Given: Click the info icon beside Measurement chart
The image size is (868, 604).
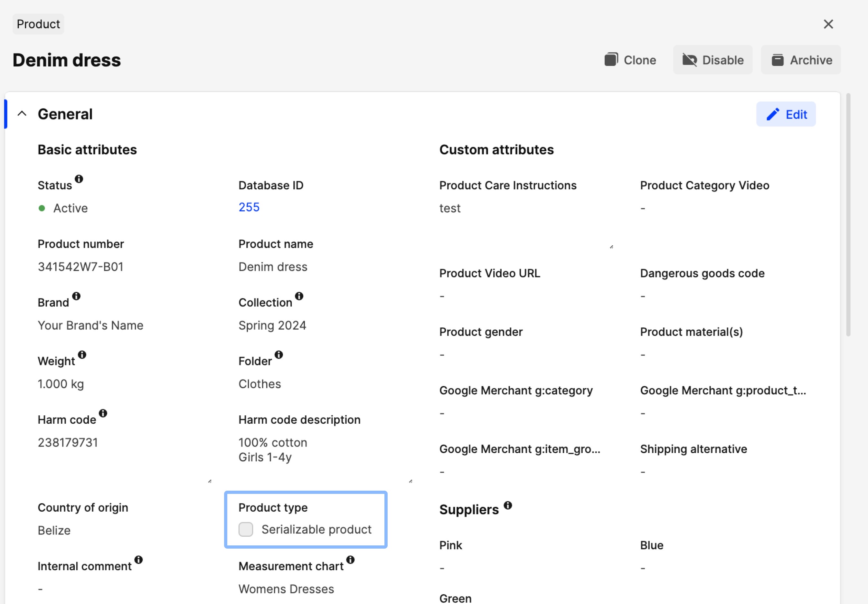Looking at the screenshot, I should (350, 559).
